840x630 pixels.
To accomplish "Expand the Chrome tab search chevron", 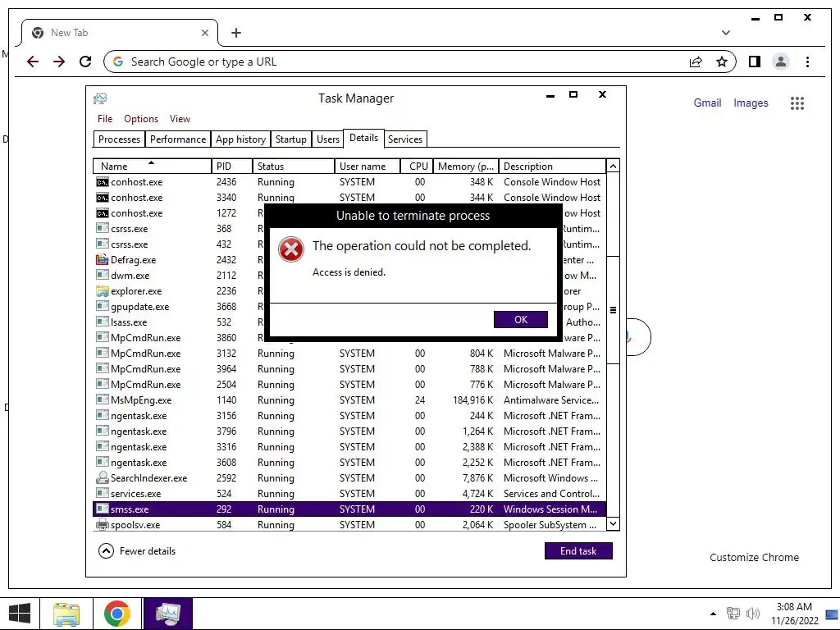I will pyautogui.click(x=726, y=33).
